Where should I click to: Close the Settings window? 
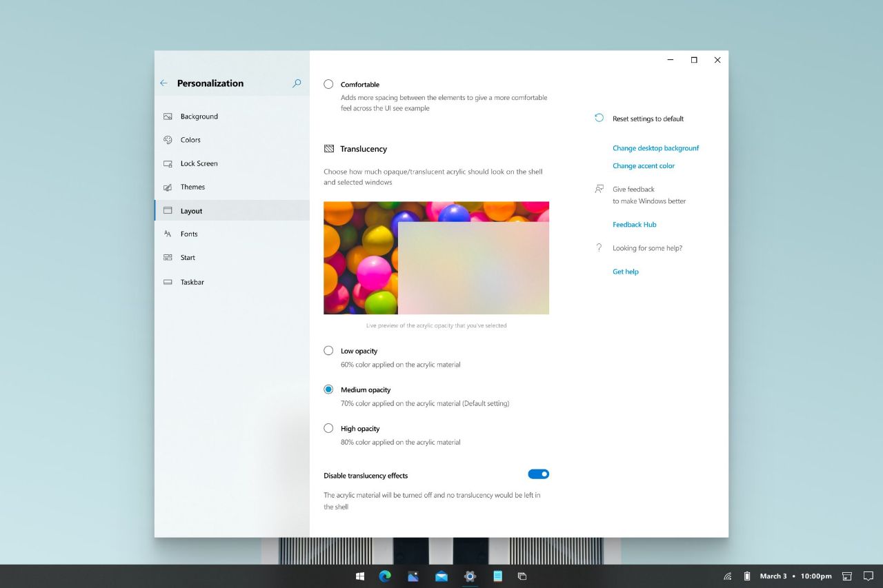717,60
